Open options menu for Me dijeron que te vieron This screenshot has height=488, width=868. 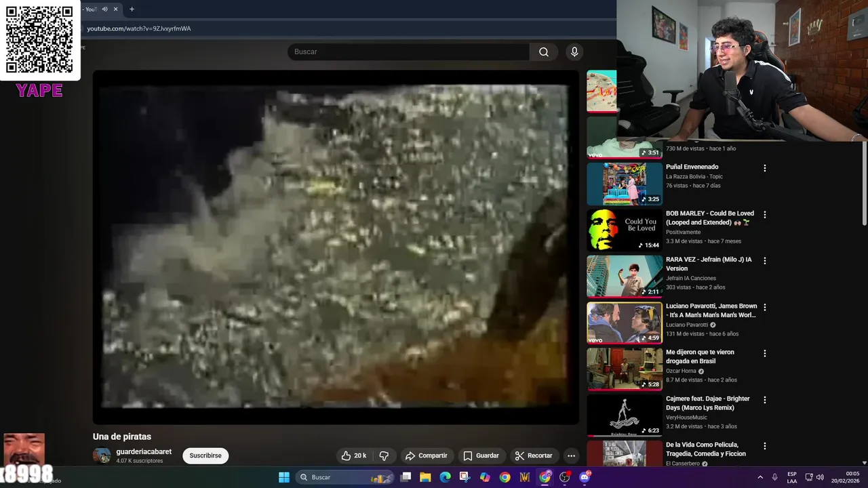tap(765, 353)
